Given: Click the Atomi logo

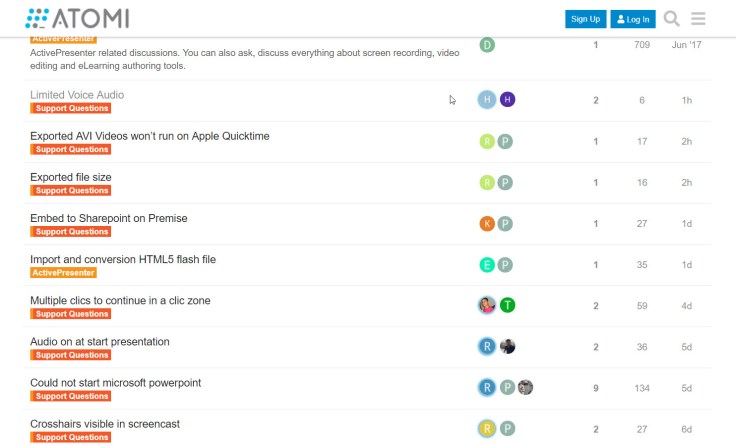Looking at the screenshot, I should click(78, 18).
